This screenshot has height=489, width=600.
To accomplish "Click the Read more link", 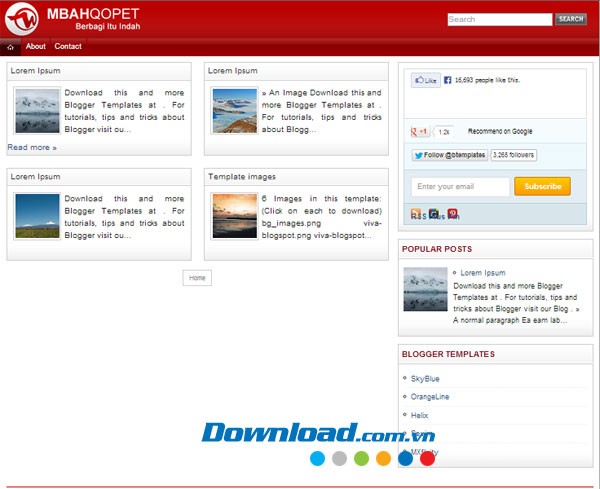I will point(32,147).
